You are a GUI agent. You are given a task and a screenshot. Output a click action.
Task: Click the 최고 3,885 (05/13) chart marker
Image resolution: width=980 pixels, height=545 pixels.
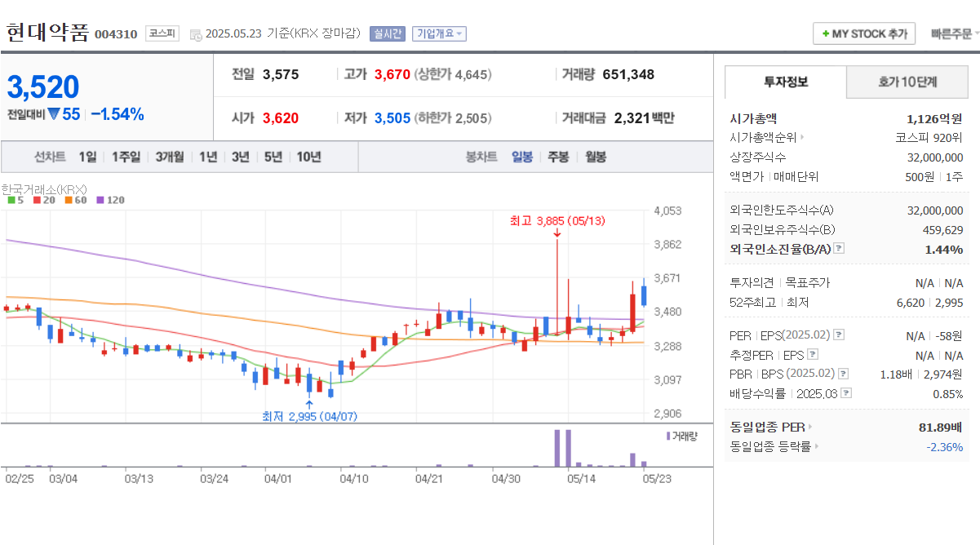point(557,220)
